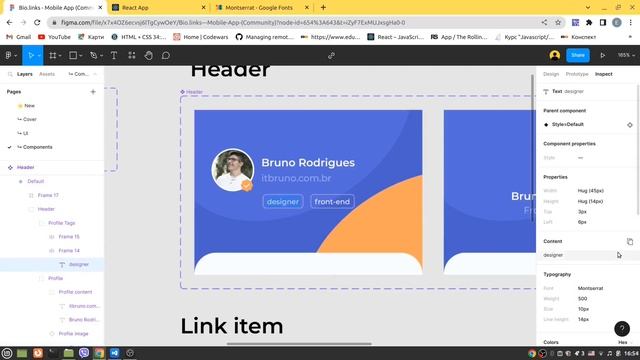Select the Cover page

tap(29, 120)
